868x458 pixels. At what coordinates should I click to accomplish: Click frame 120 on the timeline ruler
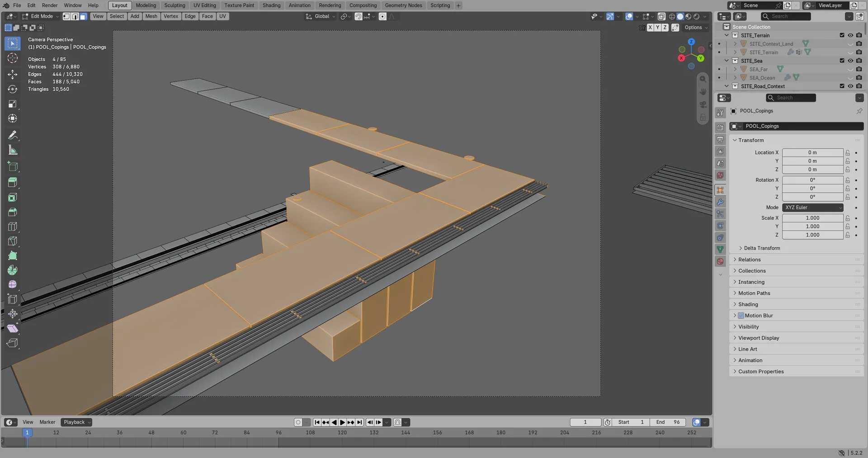[x=342, y=433]
